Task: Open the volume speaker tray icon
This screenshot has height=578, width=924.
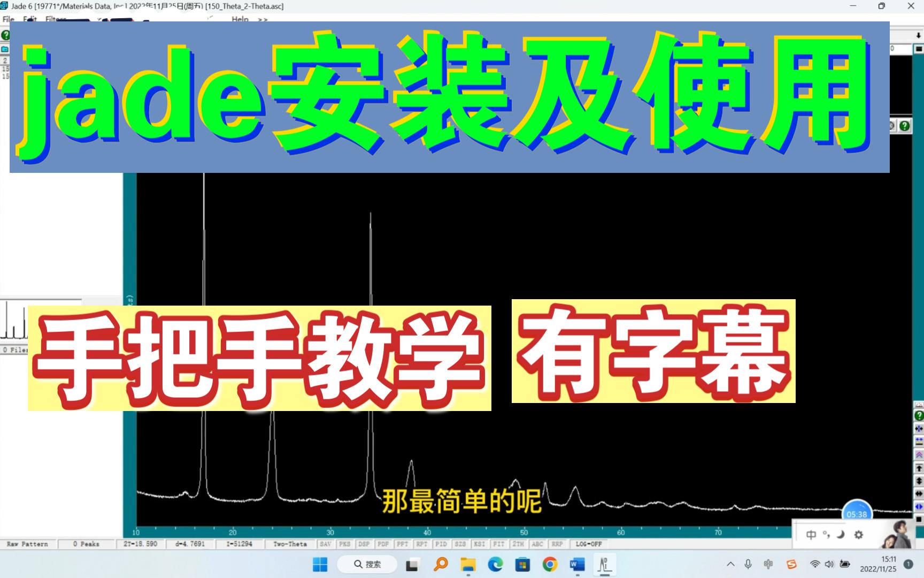Action: tap(829, 564)
